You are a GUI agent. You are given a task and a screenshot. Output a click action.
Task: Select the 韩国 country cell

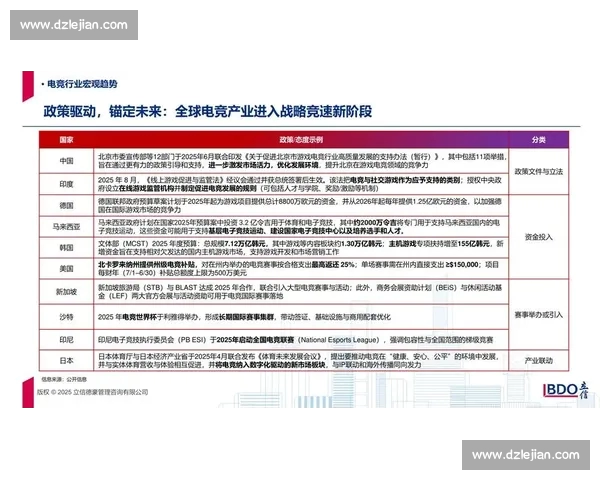(x=66, y=248)
